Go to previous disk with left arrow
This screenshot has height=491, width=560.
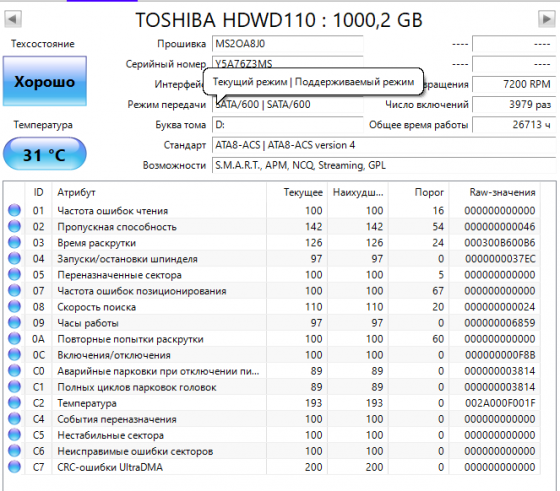[13, 19]
